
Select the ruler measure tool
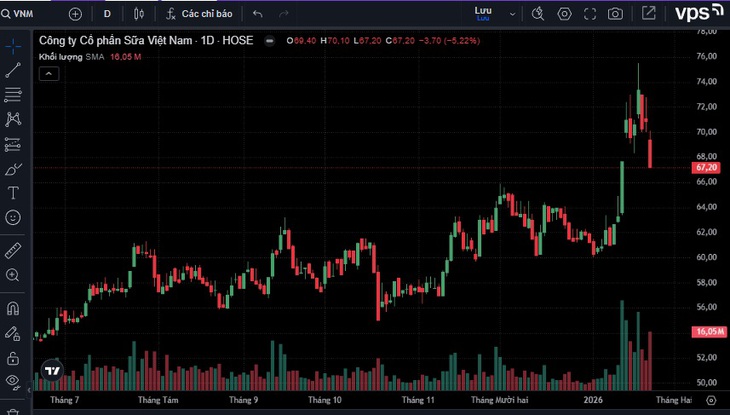(x=13, y=251)
